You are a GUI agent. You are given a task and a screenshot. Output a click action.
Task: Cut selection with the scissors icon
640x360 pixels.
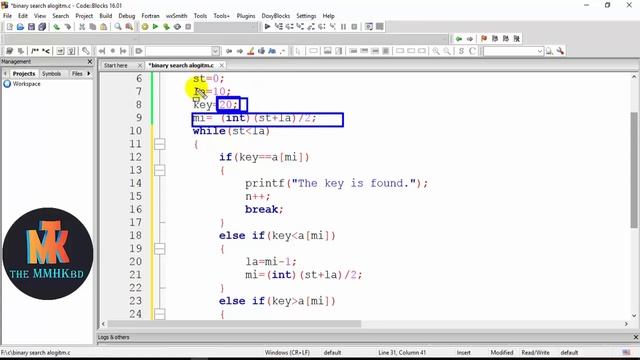(82, 27)
